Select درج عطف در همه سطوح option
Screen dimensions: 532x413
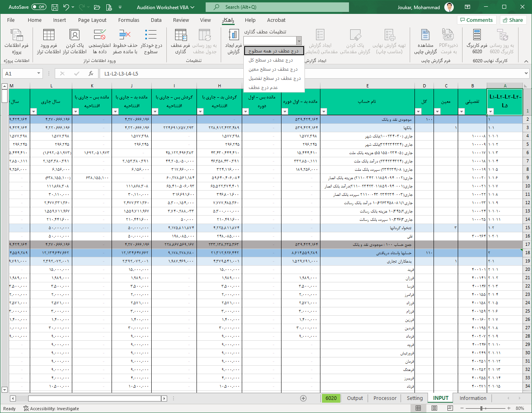274,51
